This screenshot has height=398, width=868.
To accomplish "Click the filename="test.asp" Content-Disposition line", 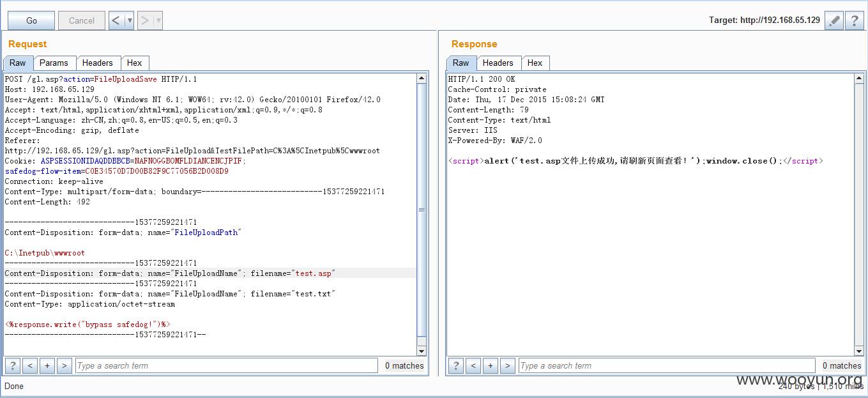I will 170,273.
